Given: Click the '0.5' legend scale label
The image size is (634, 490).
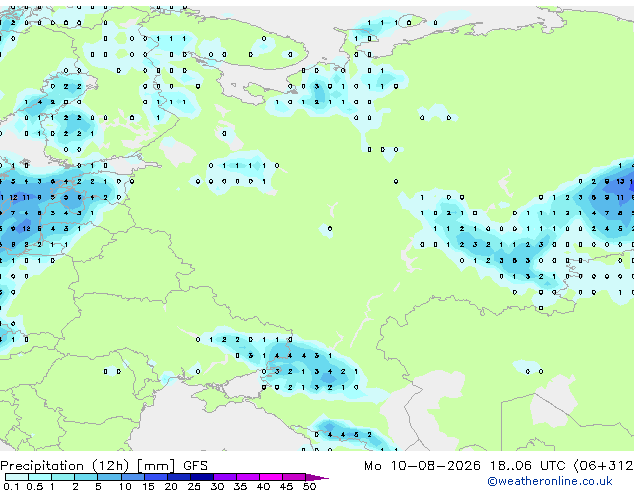Looking at the screenshot, I should pos(35,486).
